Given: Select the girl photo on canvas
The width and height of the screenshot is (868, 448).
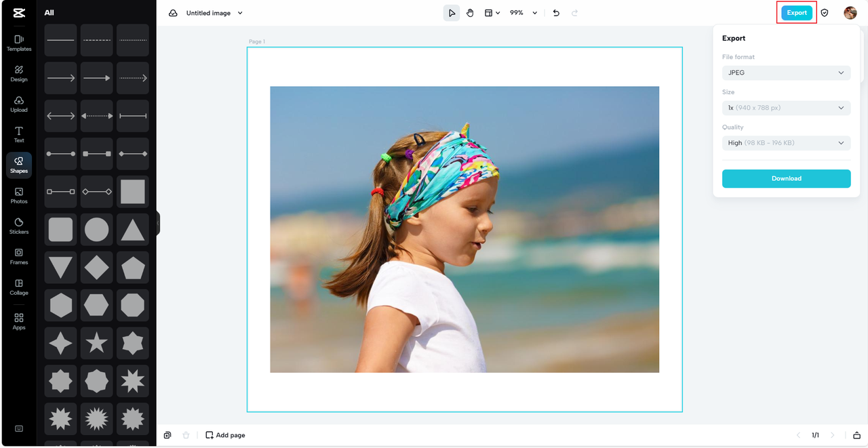Looking at the screenshot, I should pos(465,229).
